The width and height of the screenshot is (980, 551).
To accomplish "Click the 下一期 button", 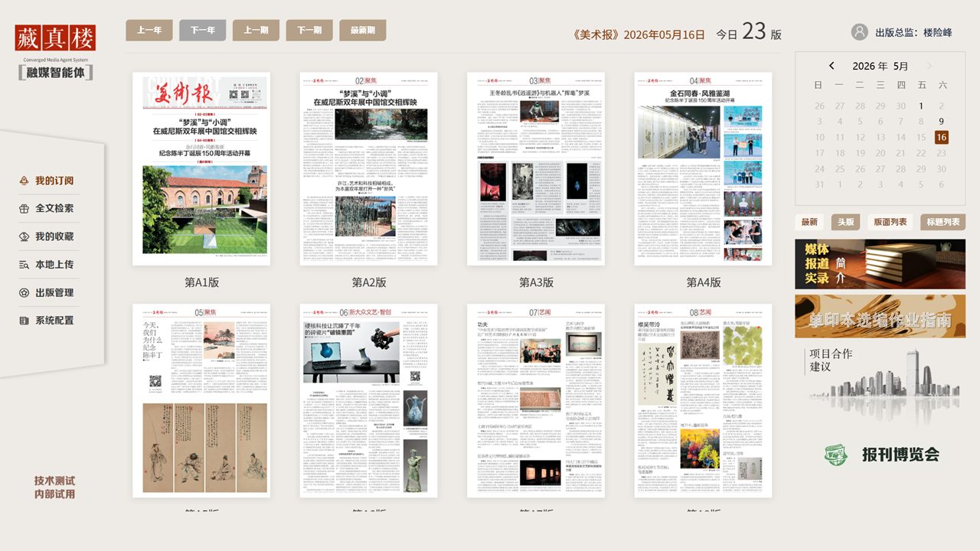I will click(x=309, y=31).
